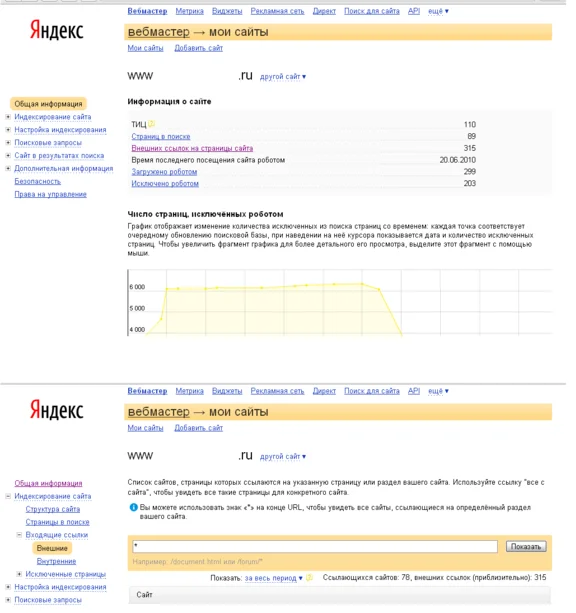Expand Исключенные страницы tree node
This screenshot has height=613, width=576.
tap(19, 574)
